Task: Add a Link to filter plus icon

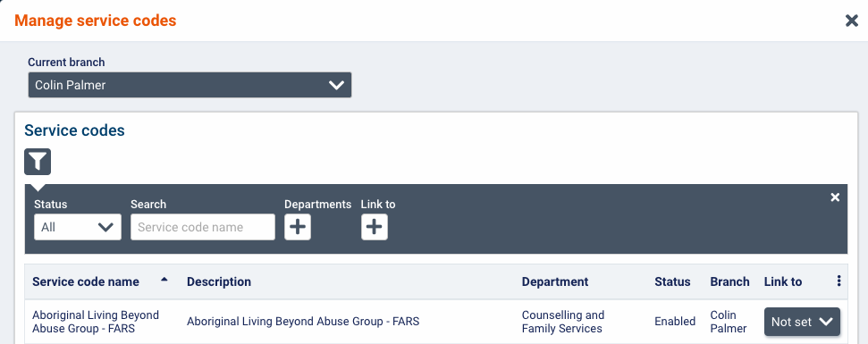Action: click(x=375, y=227)
